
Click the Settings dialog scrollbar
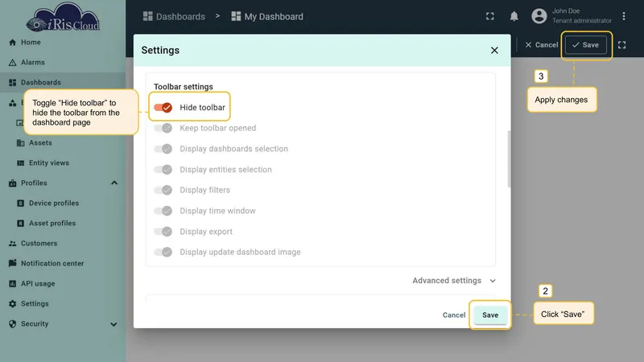[510, 159]
